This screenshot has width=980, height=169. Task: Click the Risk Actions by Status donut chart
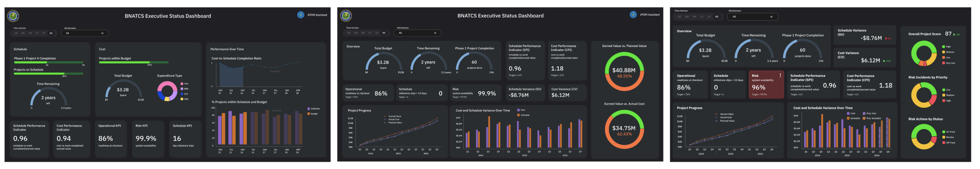click(924, 137)
